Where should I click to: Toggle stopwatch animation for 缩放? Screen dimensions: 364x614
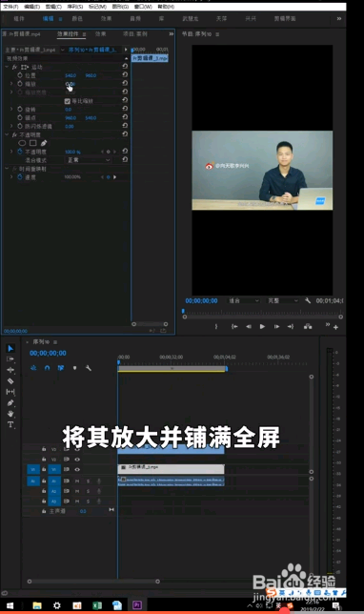[x=20, y=83]
